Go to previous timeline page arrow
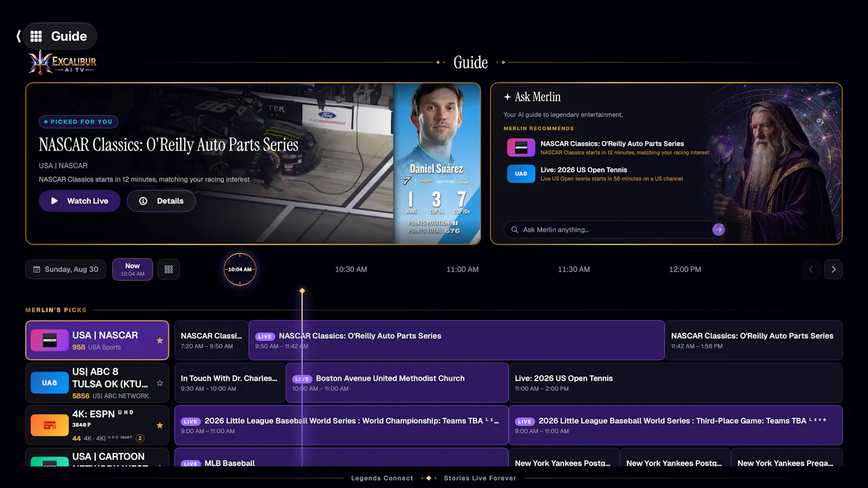This screenshot has height=488, width=868. point(811,269)
